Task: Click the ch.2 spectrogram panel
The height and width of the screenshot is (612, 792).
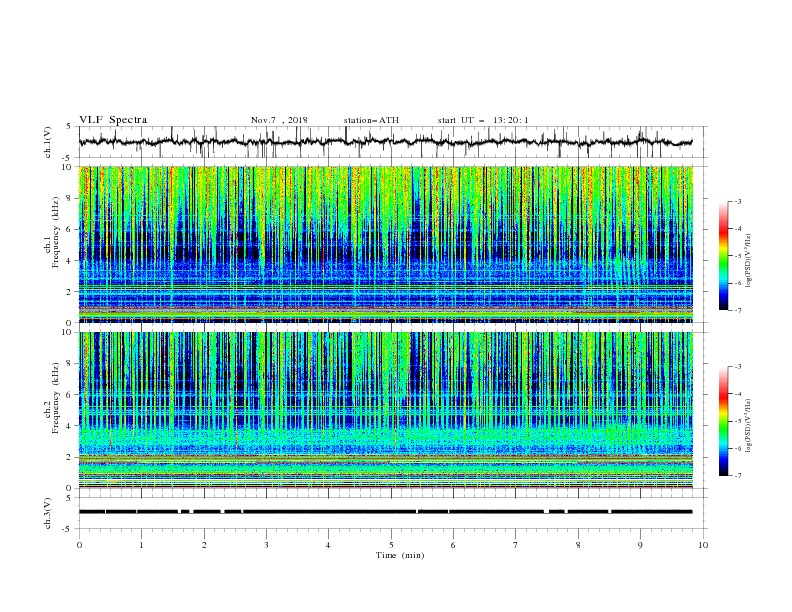Action: pos(386,410)
